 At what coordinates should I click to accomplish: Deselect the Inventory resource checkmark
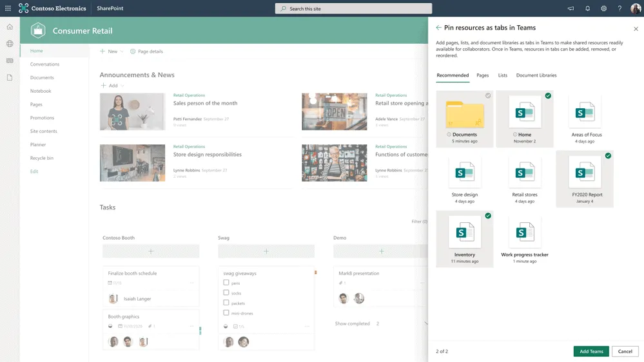pos(488,216)
